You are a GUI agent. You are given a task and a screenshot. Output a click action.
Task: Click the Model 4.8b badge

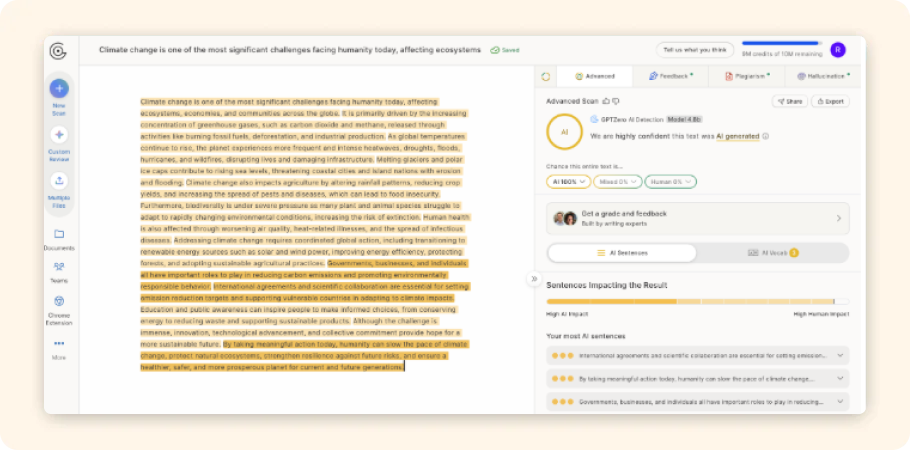(x=684, y=119)
